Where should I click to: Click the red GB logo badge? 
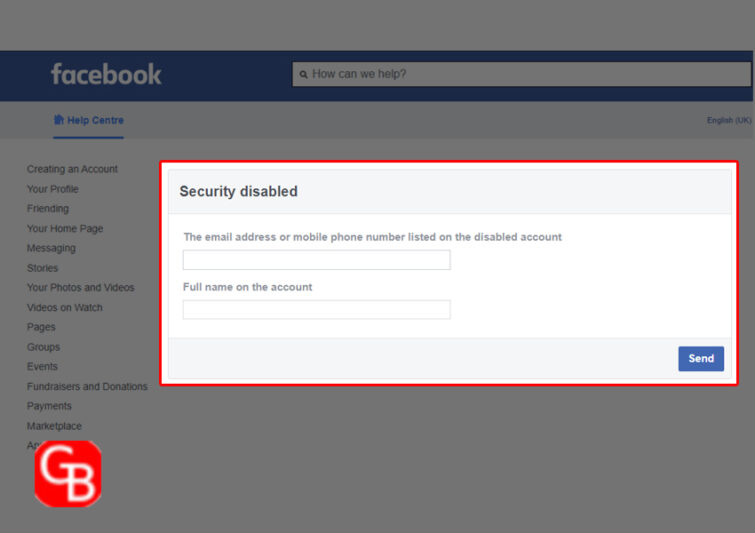[x=68, y=474]
